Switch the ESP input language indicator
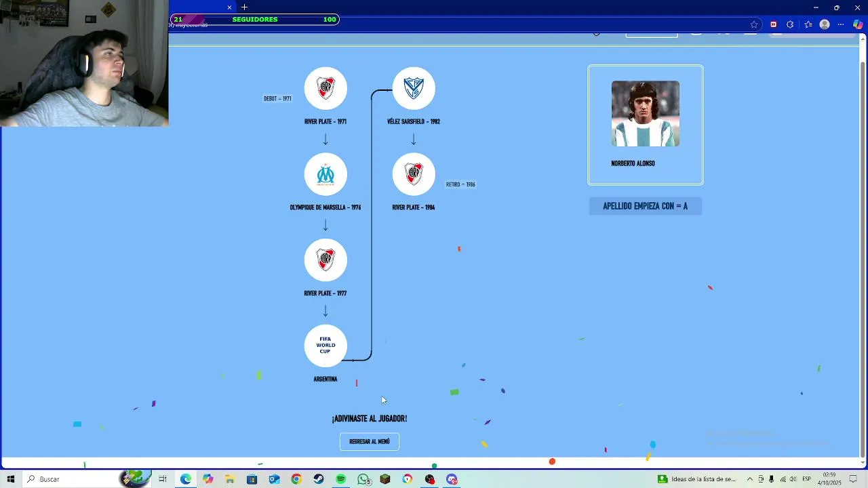 pyautogui.click(x=807, y=479)
